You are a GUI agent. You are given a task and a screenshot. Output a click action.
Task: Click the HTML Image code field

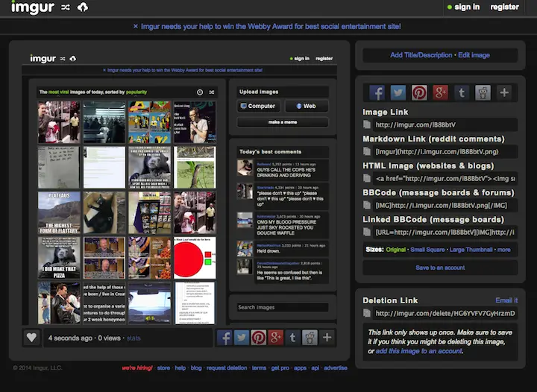pos(445,179)
